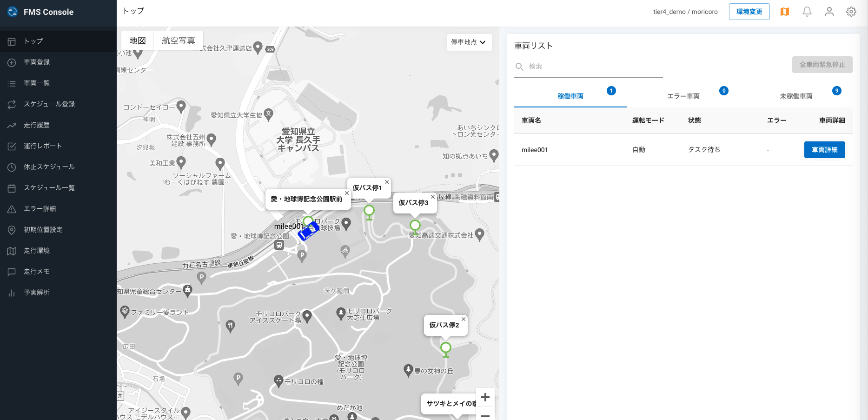Viewport: 868px width, 420px height.
Task: Close the 仮バス停2 info popup
Action: [x=464, y=319]
